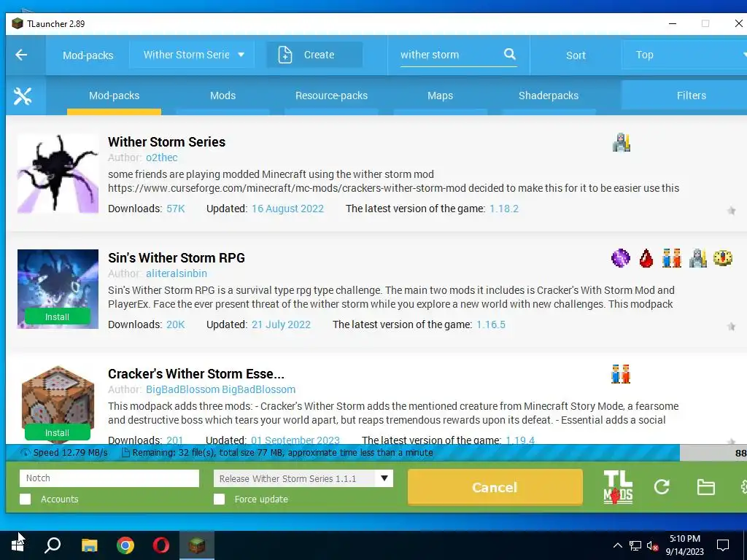747x560 pixels.
Task: Click the clock icon on Sin's Wither Storm RPG
Action: [x=723, y=258]
